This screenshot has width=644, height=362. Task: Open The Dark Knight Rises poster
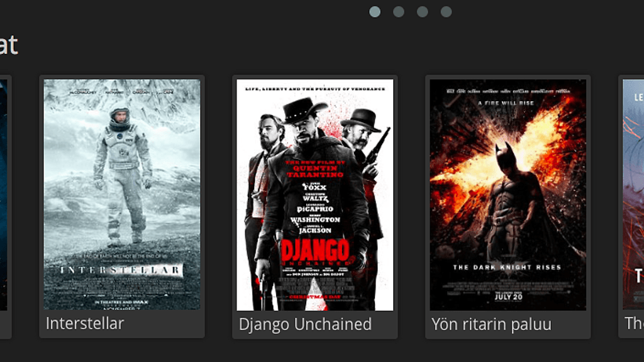pos(508,195)
